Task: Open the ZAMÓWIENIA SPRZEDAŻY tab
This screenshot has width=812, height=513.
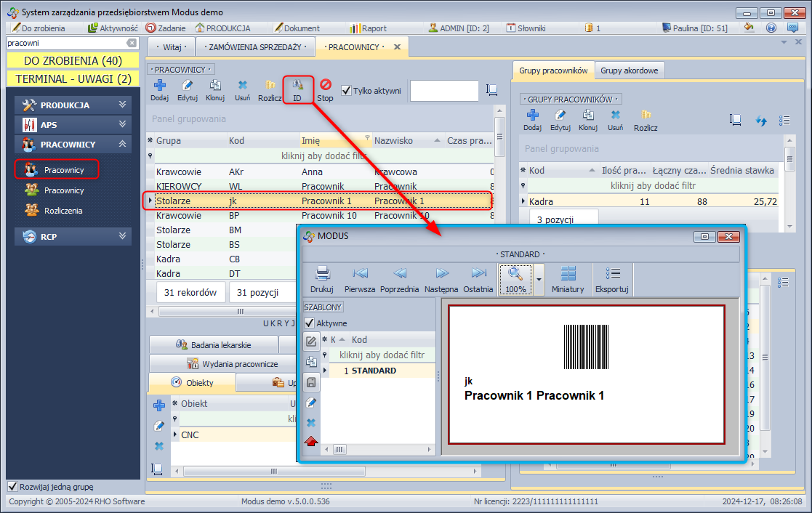Action: pyautogui.click(x=254, y=47)
